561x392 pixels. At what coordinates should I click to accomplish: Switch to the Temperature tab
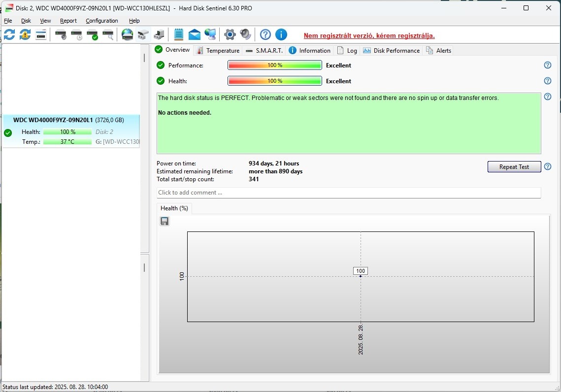tap(218, 50)
